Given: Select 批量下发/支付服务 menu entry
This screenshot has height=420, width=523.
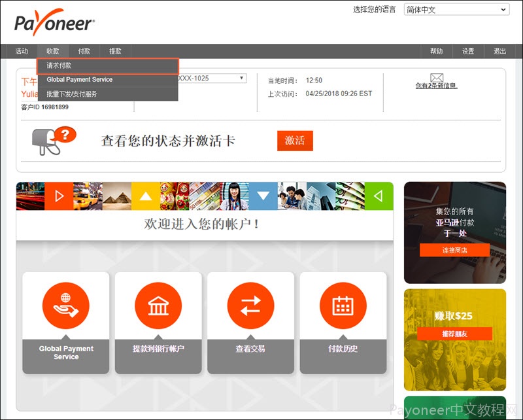Looking at the screenshot, I should [x=108, y=94].
